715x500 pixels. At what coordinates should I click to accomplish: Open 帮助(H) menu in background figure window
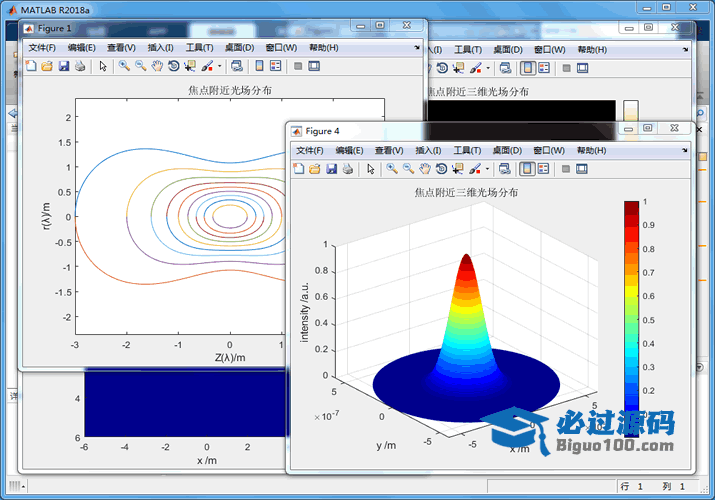pos(592,50)
